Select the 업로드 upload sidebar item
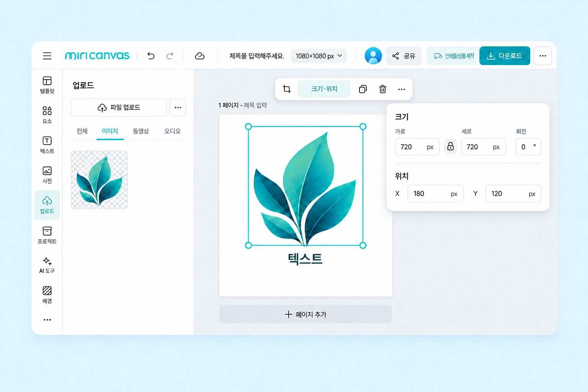 (x=47, y=205)
